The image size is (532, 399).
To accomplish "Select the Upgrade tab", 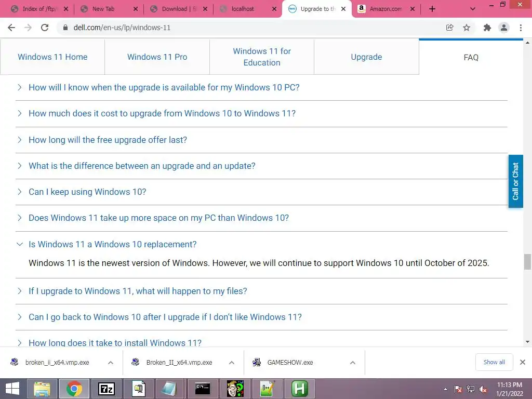I will (x=366, y=57).
